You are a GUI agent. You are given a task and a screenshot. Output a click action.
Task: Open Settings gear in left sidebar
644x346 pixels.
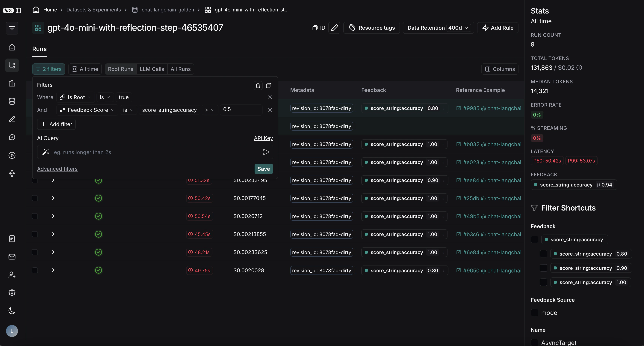coord(12,293)
